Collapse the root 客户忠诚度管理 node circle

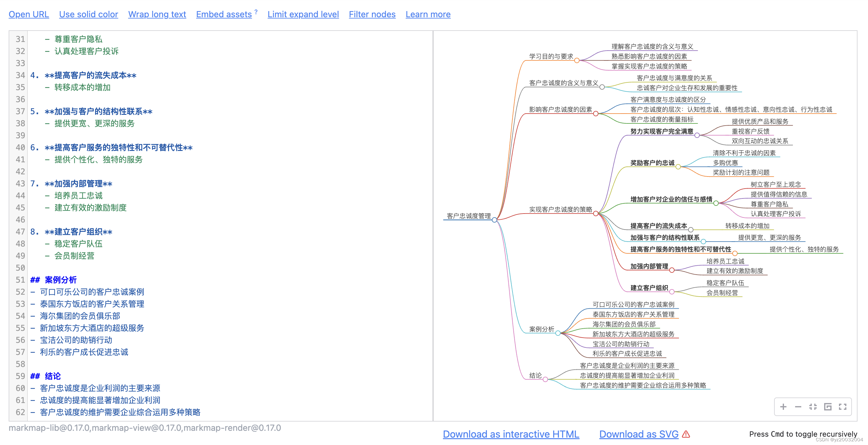pyautogui.click(x=494, y=220)
